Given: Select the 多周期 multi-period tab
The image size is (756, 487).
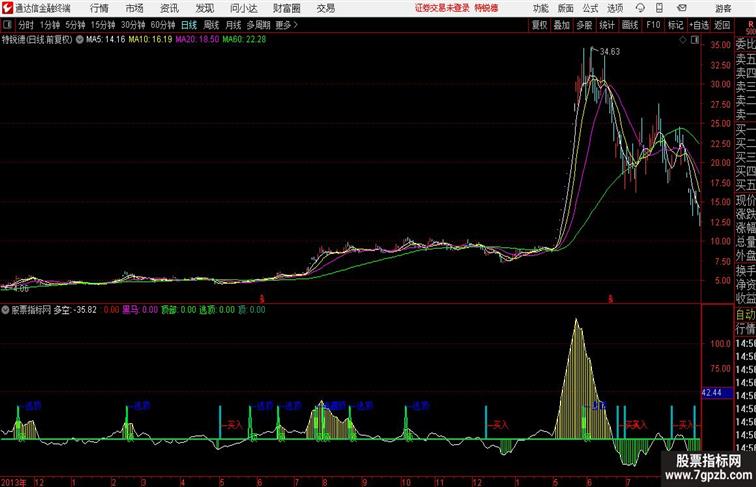Looking at the screenshot, I should point(258,25).
